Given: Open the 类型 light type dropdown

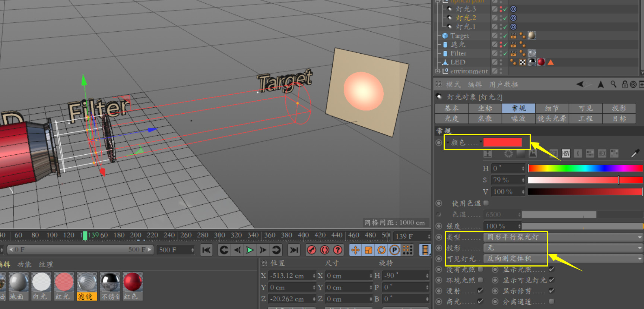Looking at the screenshot, I should (x=563, y=237).
